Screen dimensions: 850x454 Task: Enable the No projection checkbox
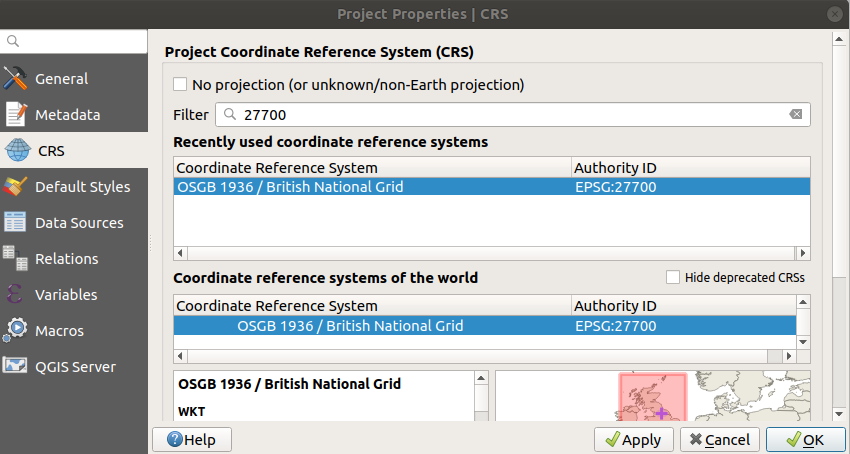point(180,85)
